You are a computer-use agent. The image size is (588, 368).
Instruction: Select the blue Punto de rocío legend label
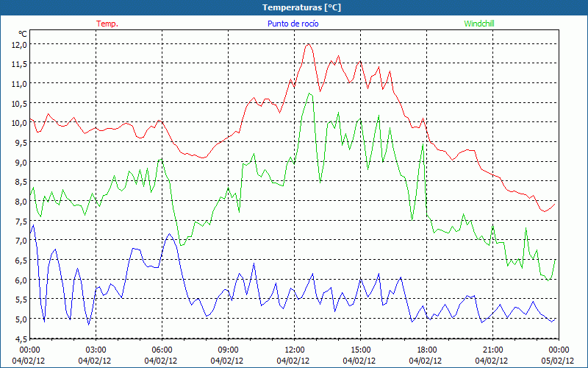[x=293, y=24]
